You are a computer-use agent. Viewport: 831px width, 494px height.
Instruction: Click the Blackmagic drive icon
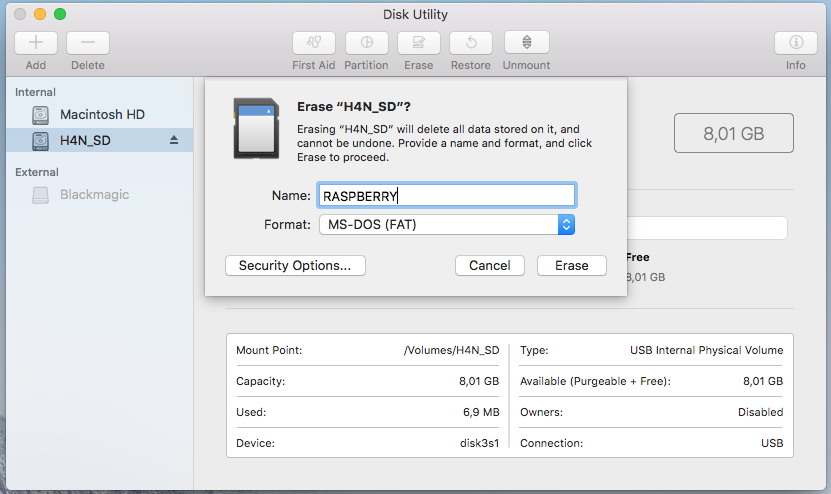tap(40, 195)
